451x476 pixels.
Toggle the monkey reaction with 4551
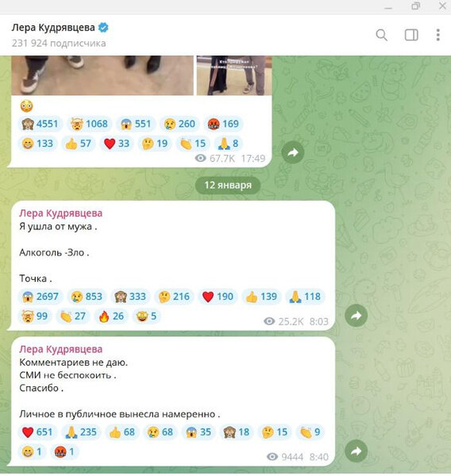[40, 124]
